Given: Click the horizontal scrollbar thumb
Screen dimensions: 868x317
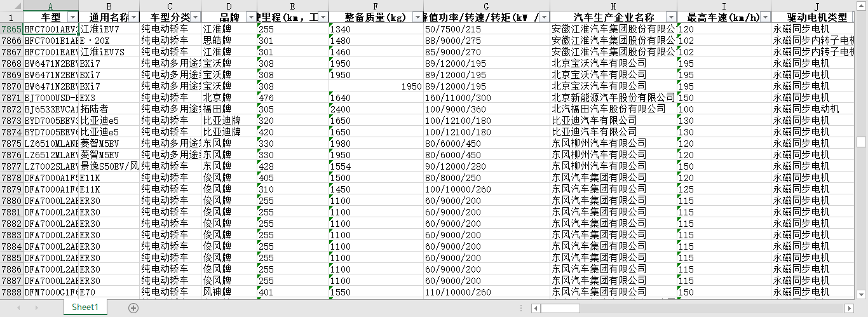Looking at the screenshot, I should click(x=561, y=308).
